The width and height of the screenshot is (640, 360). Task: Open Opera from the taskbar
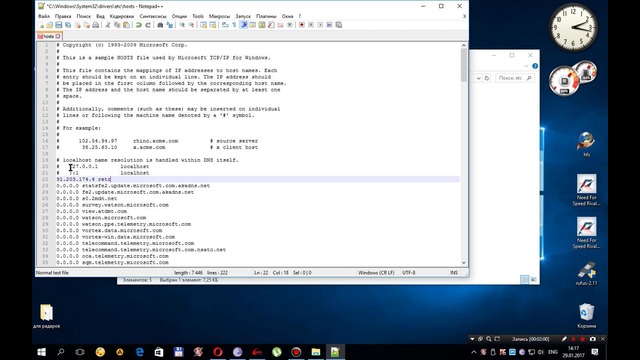pyautogui.click(x=218, y=352)
